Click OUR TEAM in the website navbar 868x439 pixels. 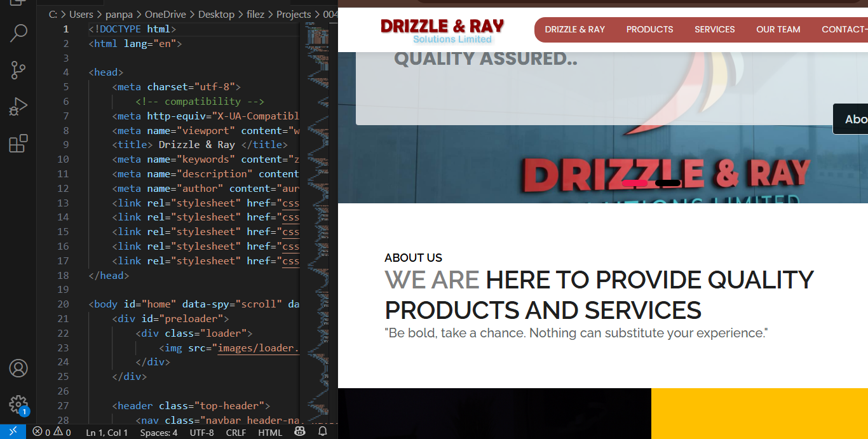click(x=778, y=29)
